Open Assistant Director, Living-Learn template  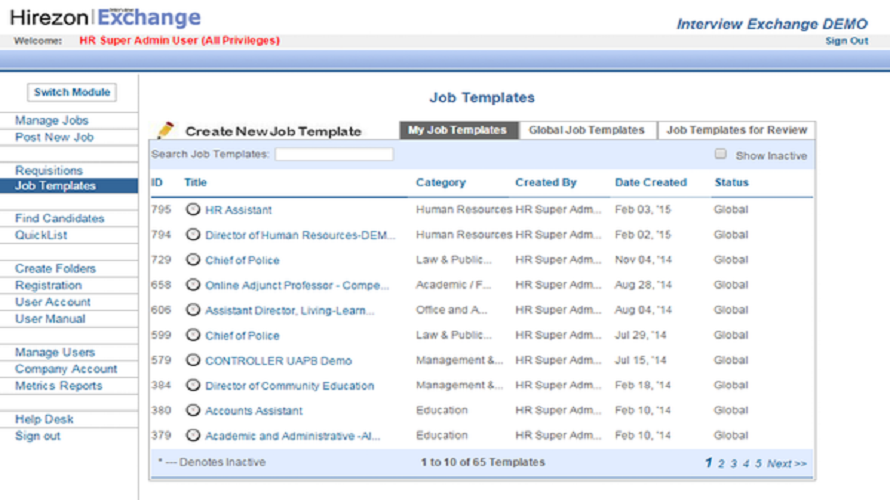pyautogui.click(x=289, y=310)
